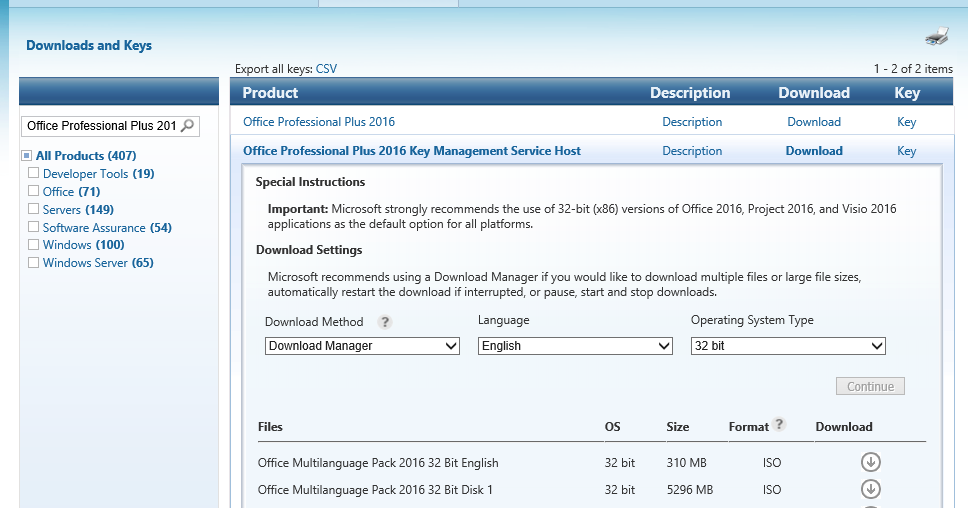Click the Servers (149) category label
968x508 pixels.
[x=78, y=209]
